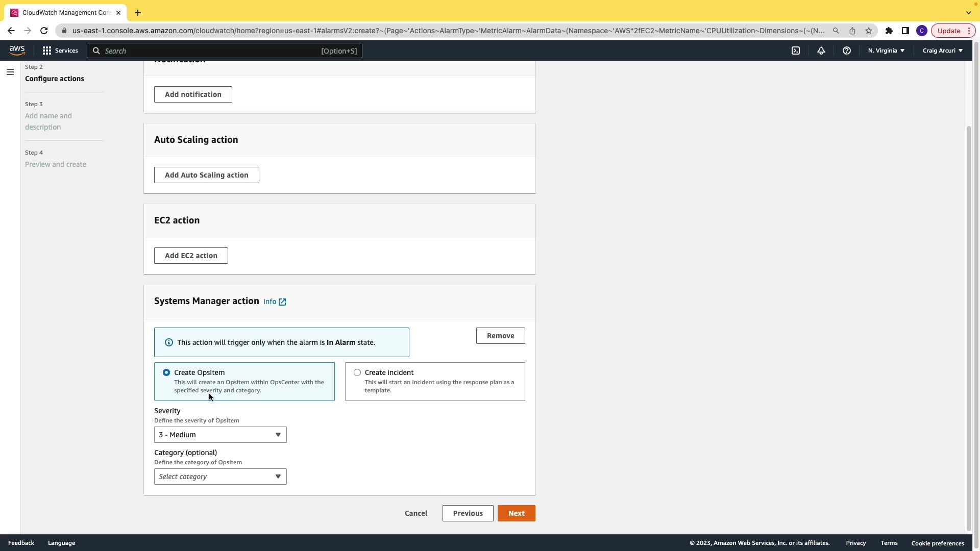
Task: Click the orange Next button
Action: point(516,513)
